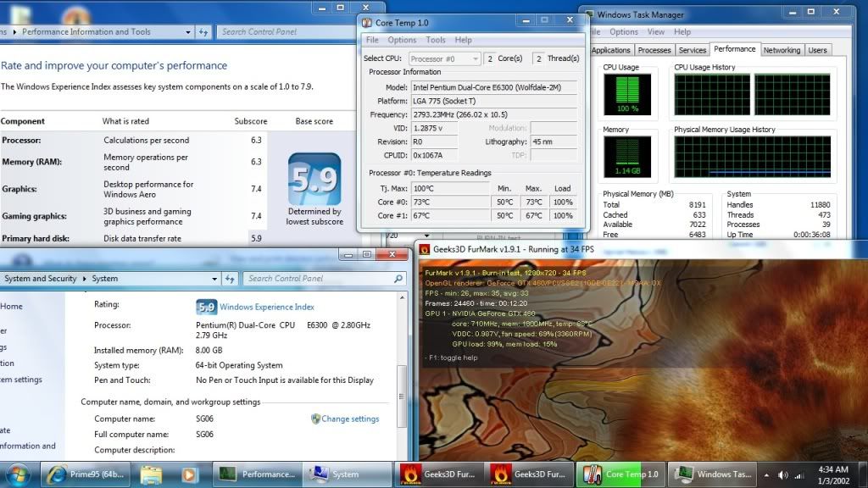Click the 5.9 rating badge in System window
The height and width of the screenshot is (488, 868).
(206, 307)
